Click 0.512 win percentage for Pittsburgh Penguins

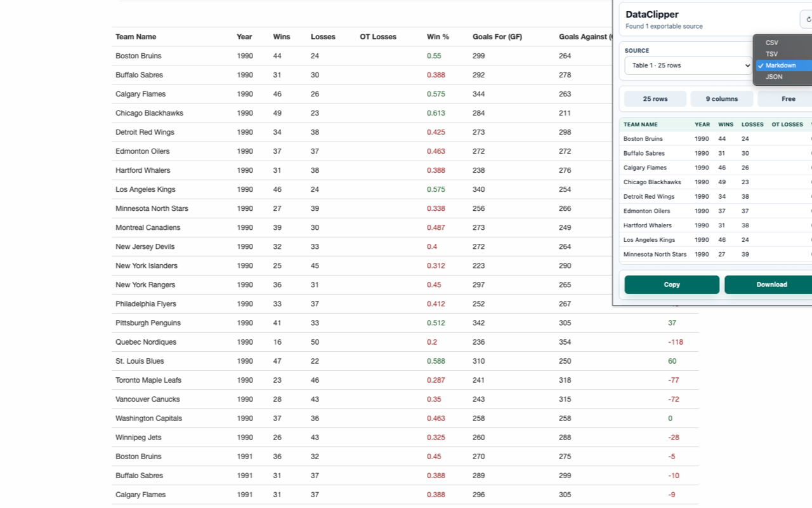tap(436, 323)
